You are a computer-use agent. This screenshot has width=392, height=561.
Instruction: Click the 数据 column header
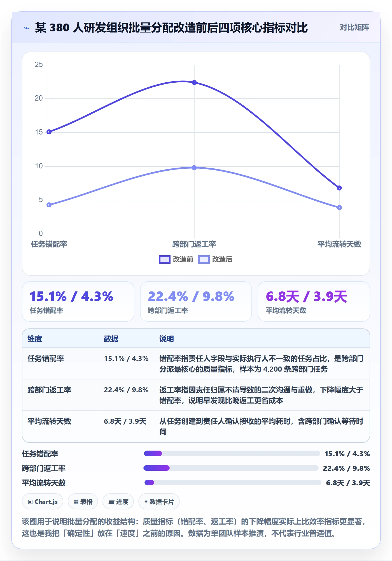click(111, 339)
